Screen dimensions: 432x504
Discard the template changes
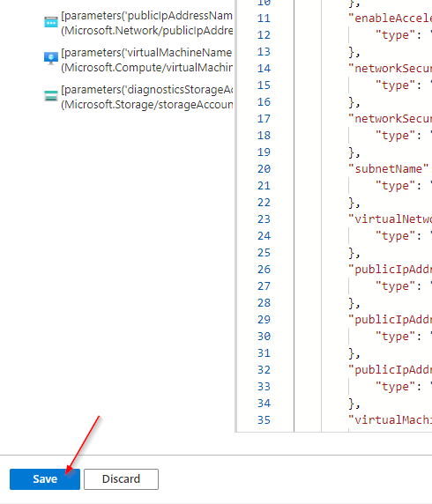[x=121, y=479]
